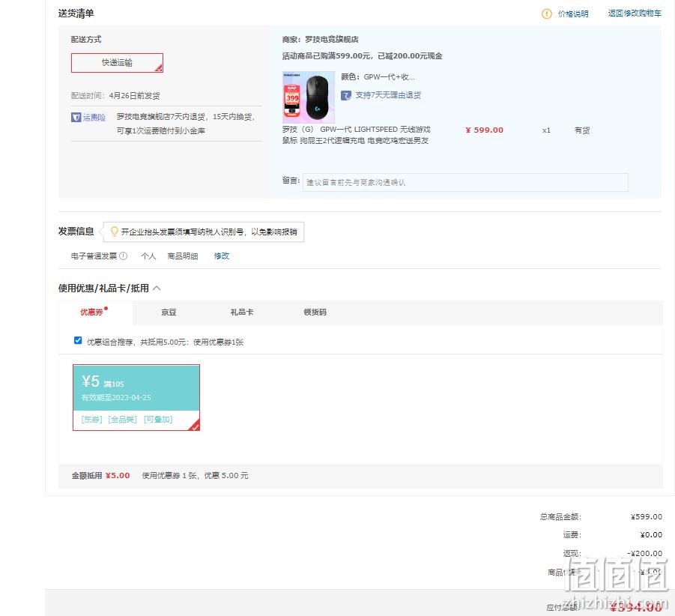Focus the 留言 message input field
This screenshot has width=675, height=616.
coord(465,183)
